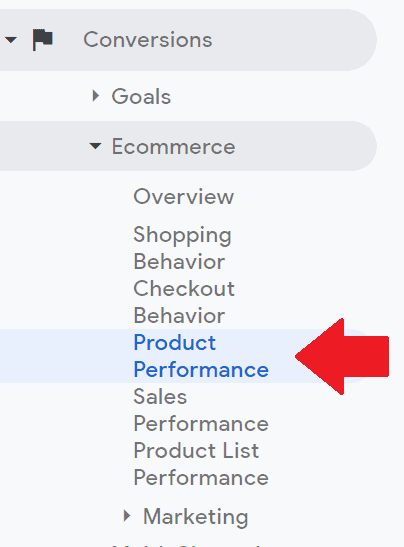Image resolution: width=404 pixels, height=547 pixels.
Task: Click the Conversions flag icon
Action: pos(43,40)
